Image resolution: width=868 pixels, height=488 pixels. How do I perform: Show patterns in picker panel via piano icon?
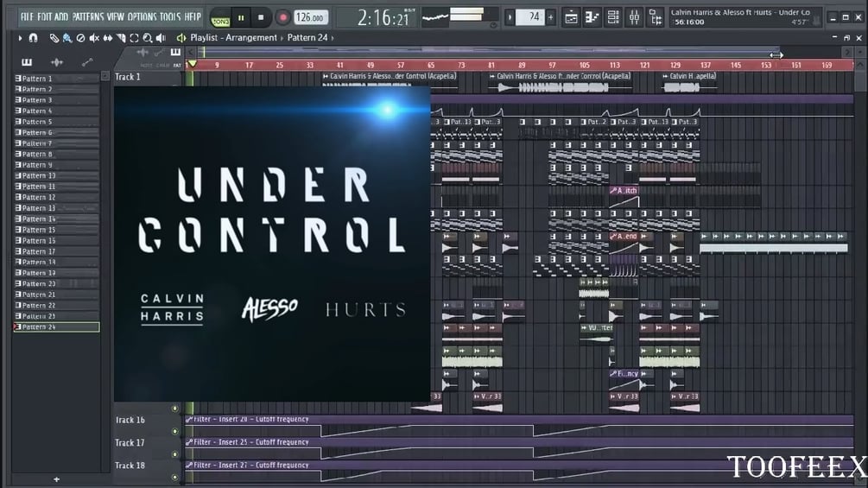pyautogui.click(x=27, y=62)
